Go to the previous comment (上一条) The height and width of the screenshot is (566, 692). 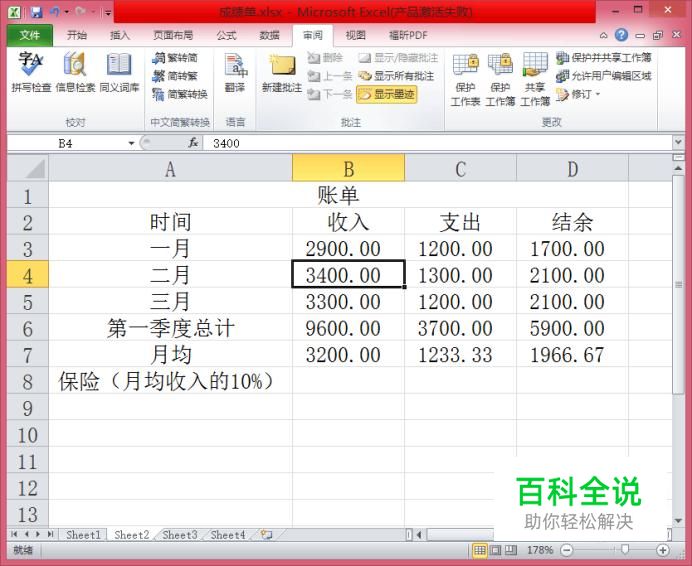coord(330,76)
